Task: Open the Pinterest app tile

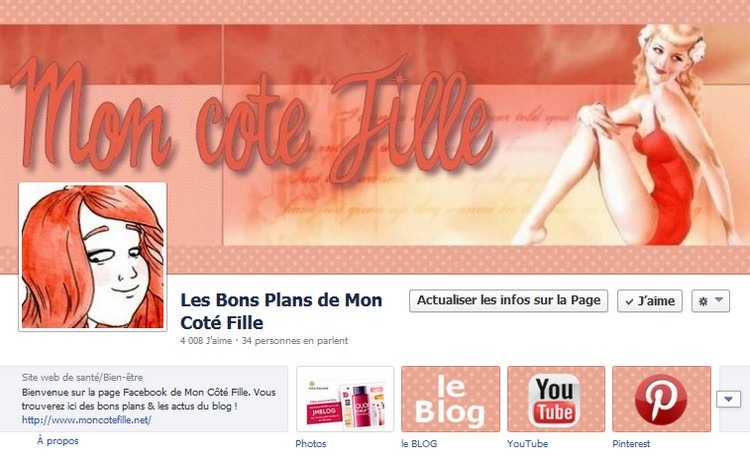Action: [x=662, y=399]
